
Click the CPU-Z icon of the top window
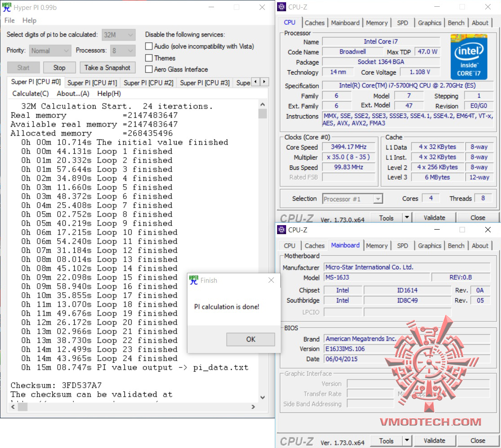tap(282, 7)
